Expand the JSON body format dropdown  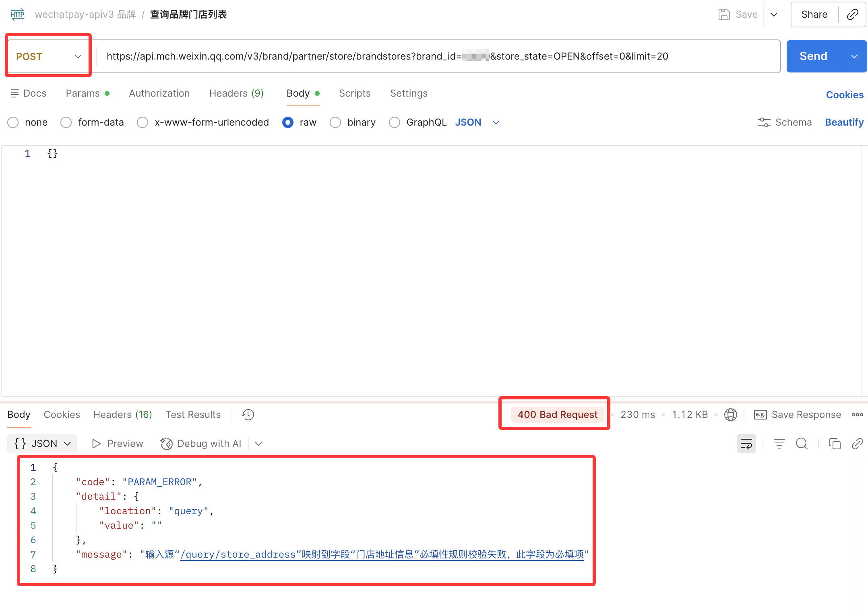point(496,122)
